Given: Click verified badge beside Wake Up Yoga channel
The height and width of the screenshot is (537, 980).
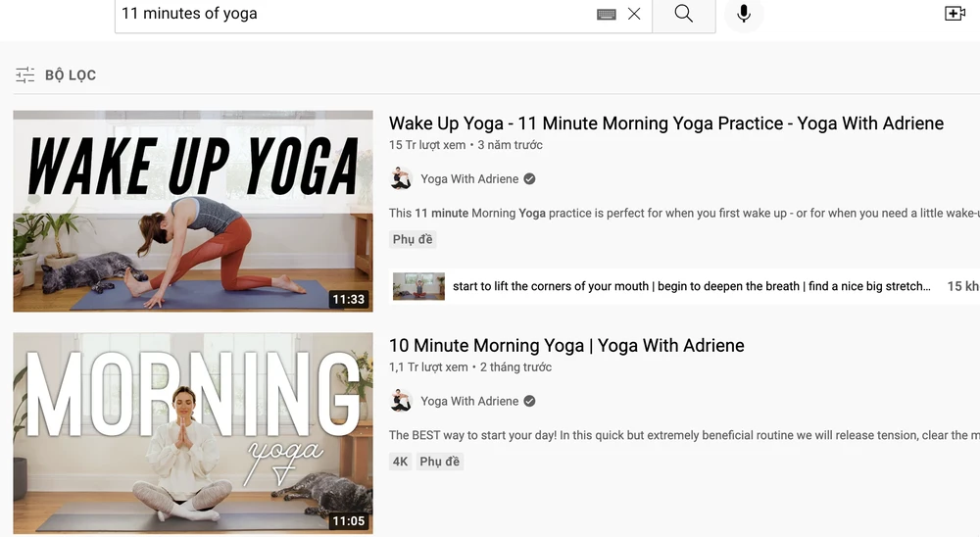Looking at the screenshot, I should (529, 178).
